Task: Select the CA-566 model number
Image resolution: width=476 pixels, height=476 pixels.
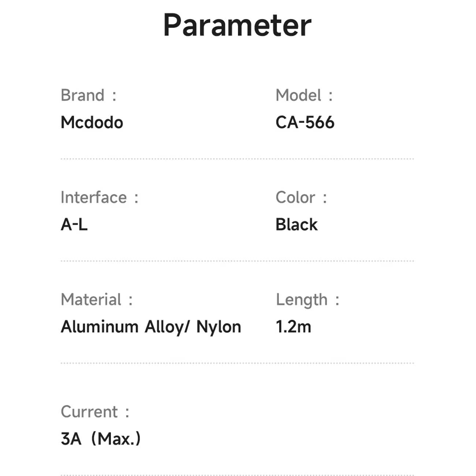Action: click(305, 122)
